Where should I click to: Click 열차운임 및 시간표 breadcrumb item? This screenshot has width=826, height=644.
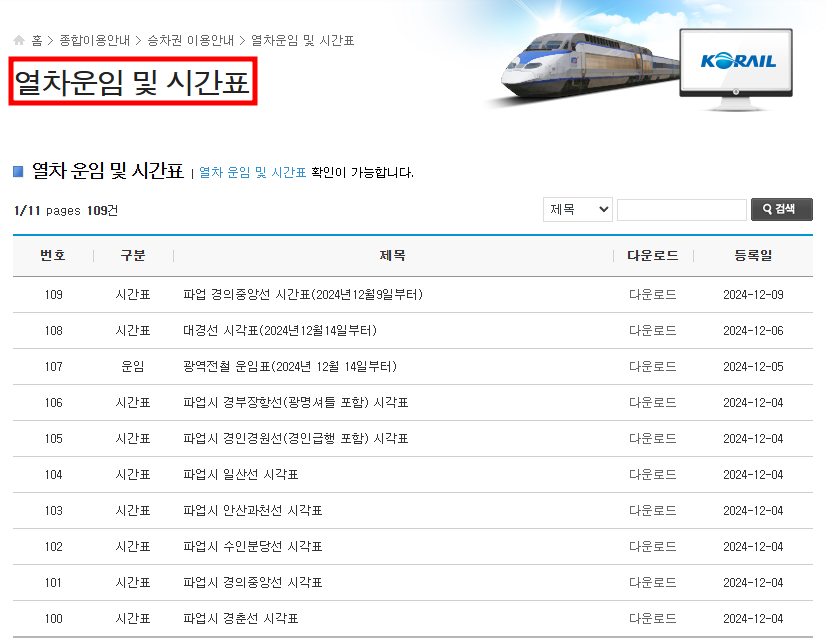(x=302, y=41)
